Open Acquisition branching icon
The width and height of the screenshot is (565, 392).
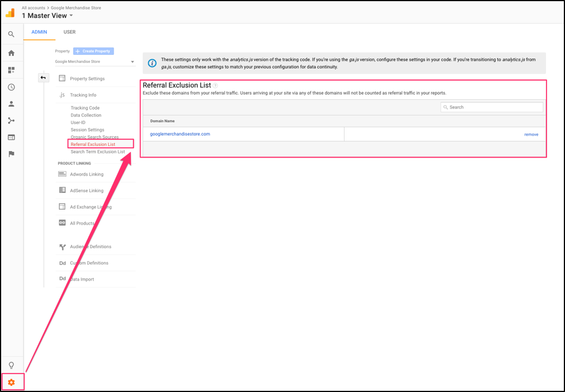pyautogui.click(x=11, y=121)
